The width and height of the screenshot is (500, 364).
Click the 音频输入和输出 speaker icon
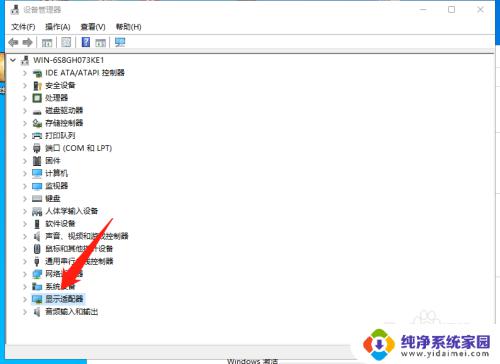[x=37, y=312]
